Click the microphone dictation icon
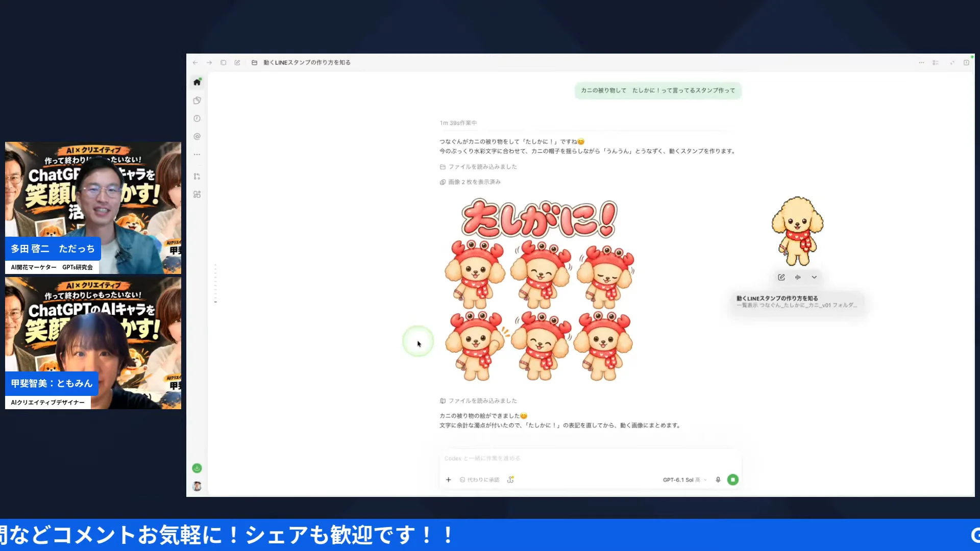 pyautogui.click(x=718, y=480)
